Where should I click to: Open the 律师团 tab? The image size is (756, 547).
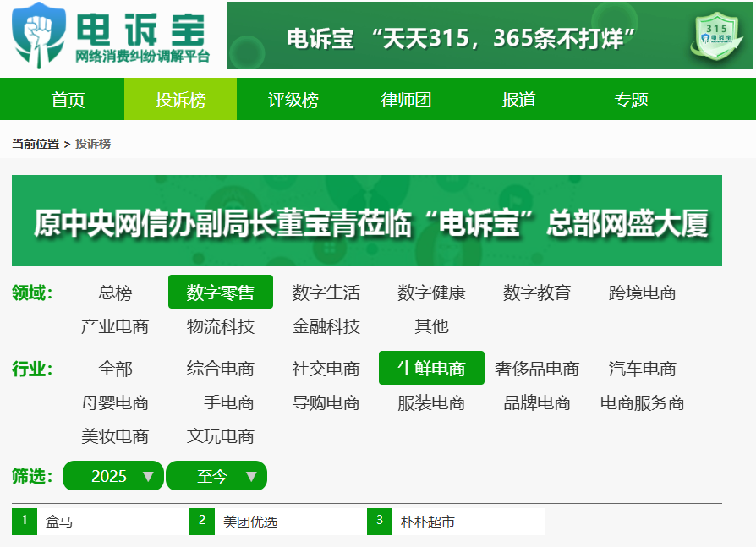pos(406,99)
